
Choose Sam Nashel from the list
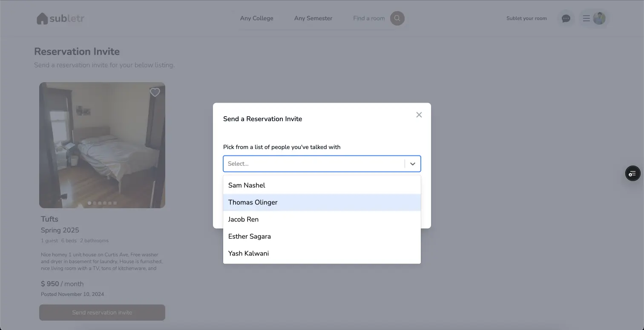pos(322,185)
